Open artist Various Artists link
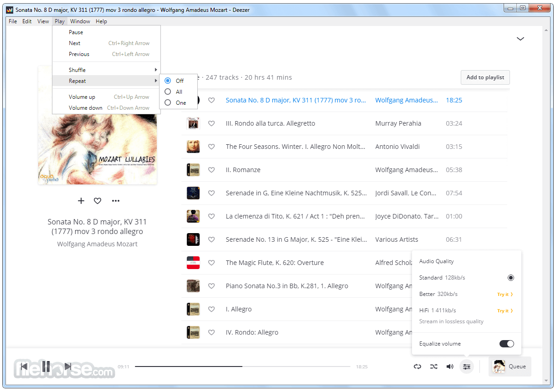The height and width of the screenshot is (392, 556). 396,239
